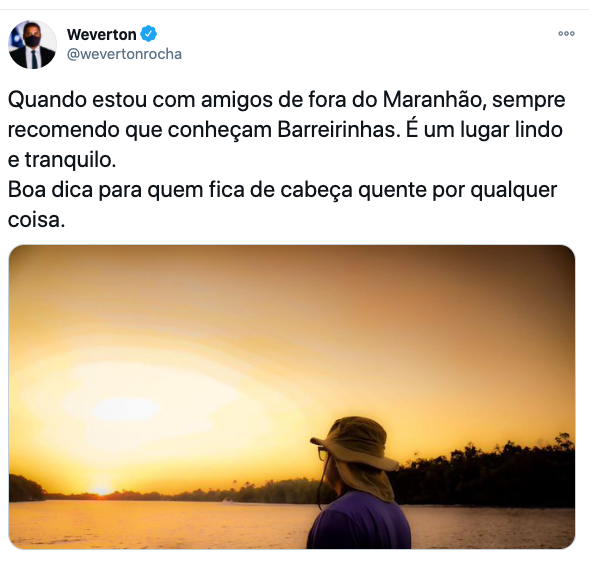Open the @wevertonrocha handle link
The image size is (589, 566).
124,54
